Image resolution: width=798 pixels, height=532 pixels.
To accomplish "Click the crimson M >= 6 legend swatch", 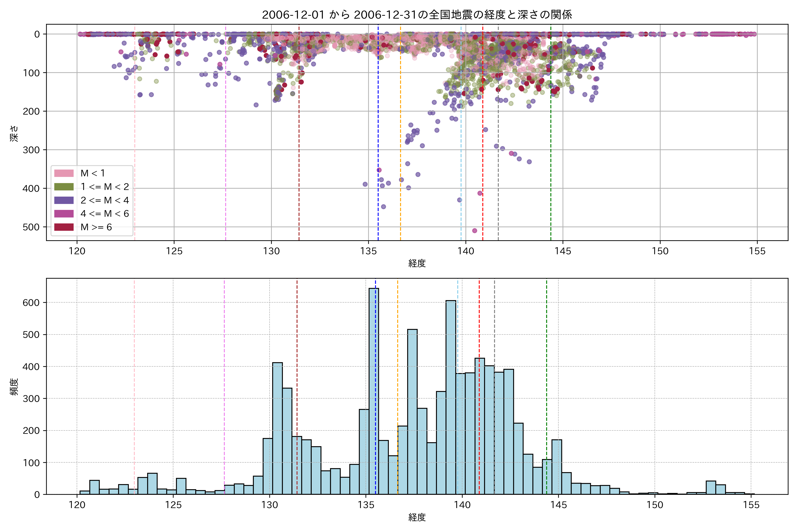I will [x=64, y=227].
